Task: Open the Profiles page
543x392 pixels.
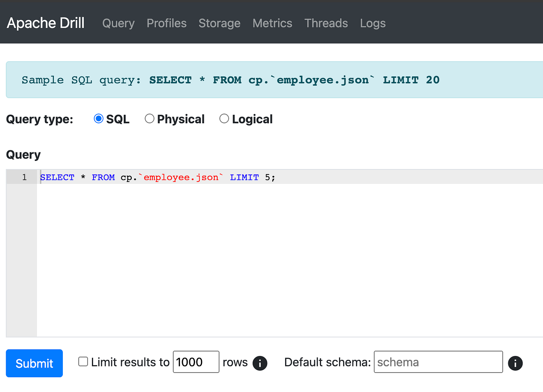Action: point(166,23)
